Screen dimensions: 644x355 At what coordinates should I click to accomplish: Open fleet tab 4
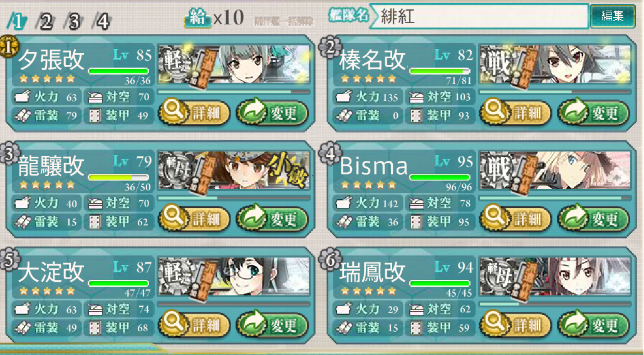101,21
